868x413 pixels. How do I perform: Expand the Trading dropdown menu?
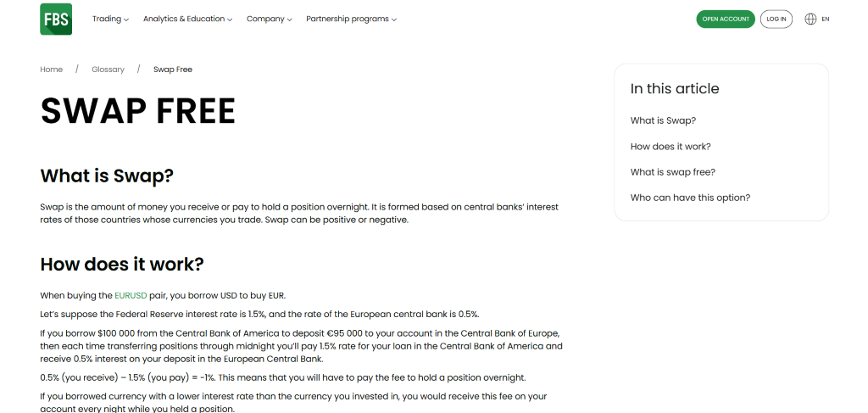(110, 19)
